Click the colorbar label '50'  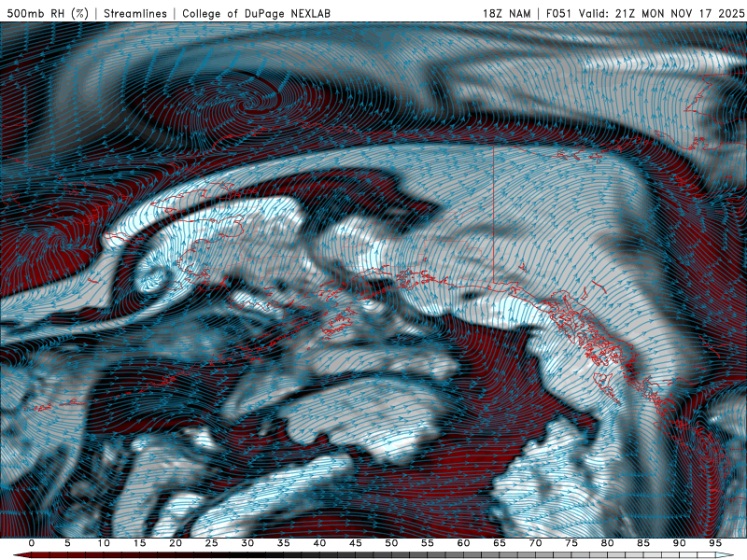point(391,543)
